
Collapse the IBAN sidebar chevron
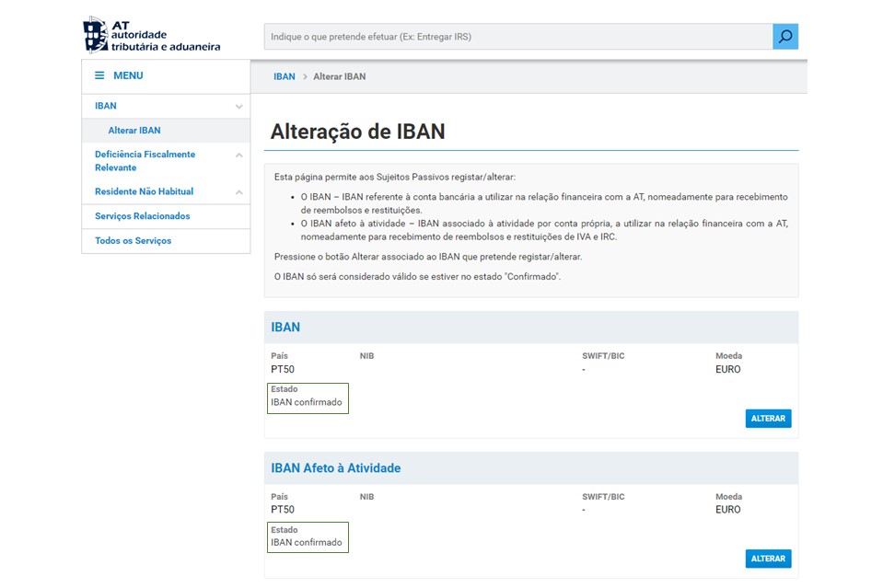click(239, 107)
